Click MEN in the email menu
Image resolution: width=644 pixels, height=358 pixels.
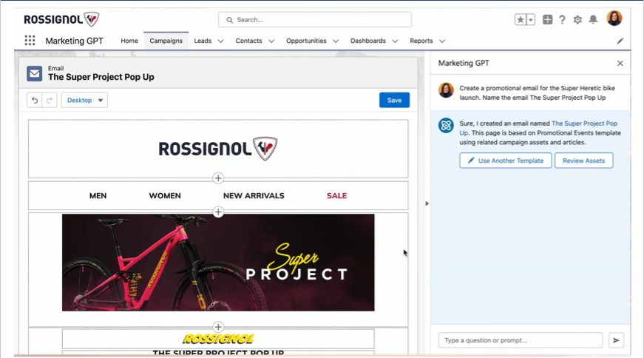[x=98, y=196]
